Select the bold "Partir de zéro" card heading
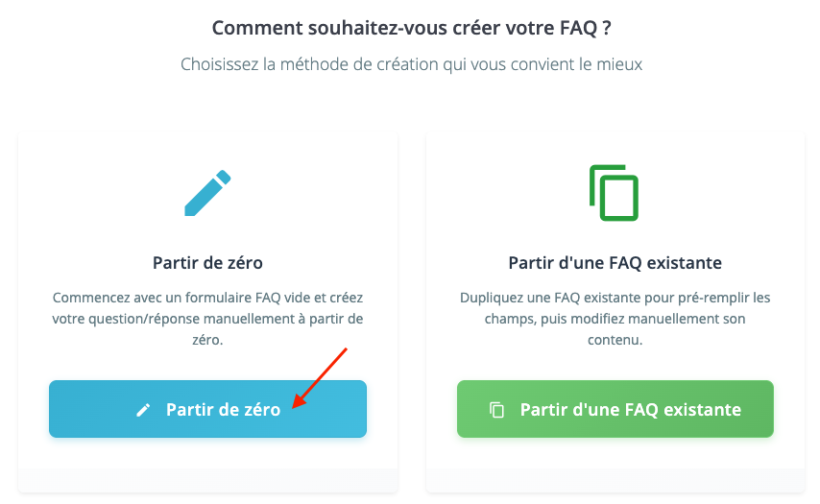The width and height of the screenshot is (820, 504). pyautogui.click(x=207, y=262)
